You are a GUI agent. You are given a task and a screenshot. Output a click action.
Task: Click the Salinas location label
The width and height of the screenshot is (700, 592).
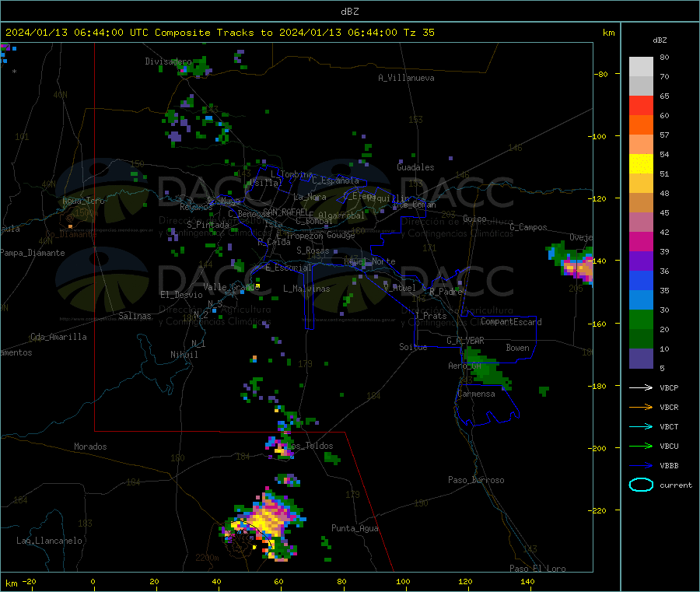coord(135,316)
